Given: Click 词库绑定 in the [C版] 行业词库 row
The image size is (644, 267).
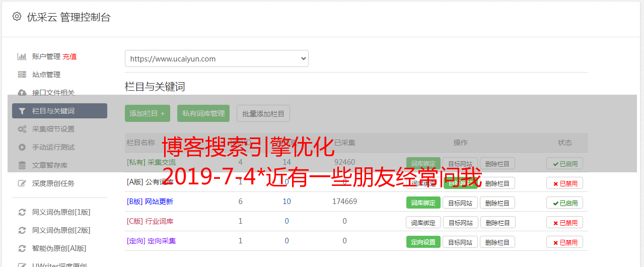Looking at the screenshot, I should [423, 222].
